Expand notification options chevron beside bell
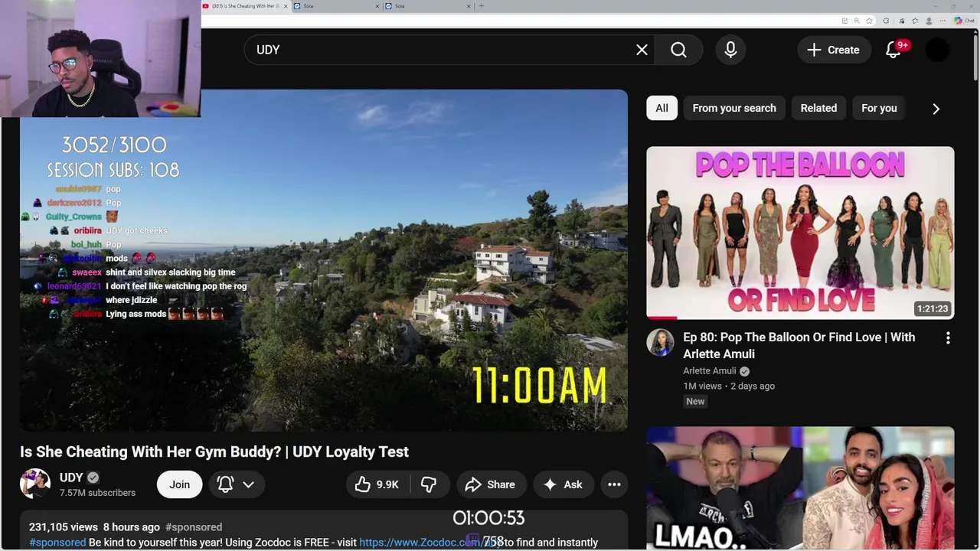The height and width of the screenshot is (551, 980). click(248, 484)
